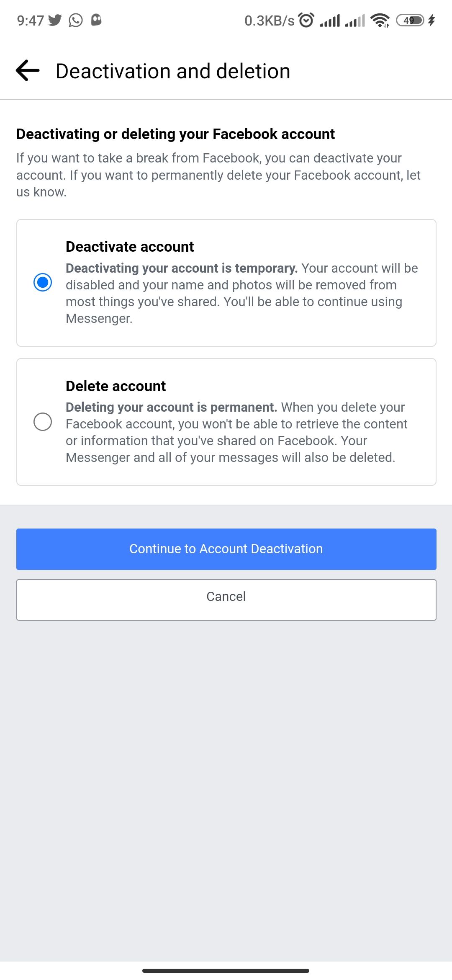Tap the Deactivate account card
Image resolution: width=452 pixels, height=980 pixels.
tap(226, 282)
